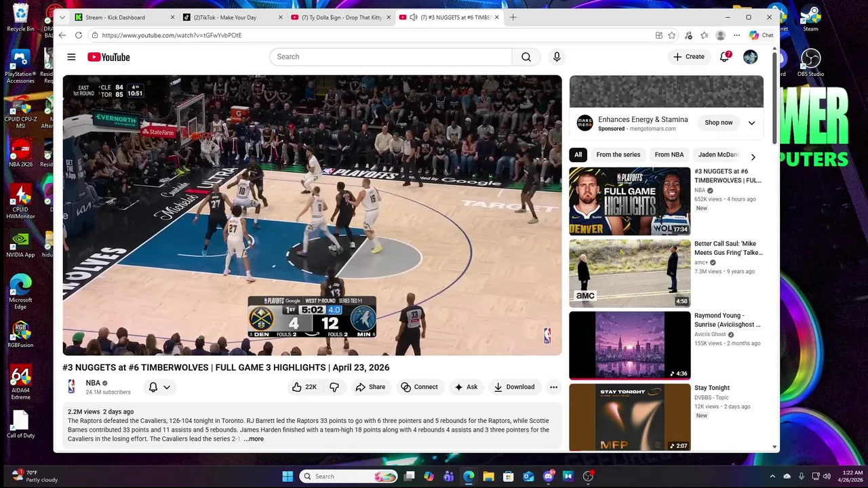This screenshot has height=488, width=868.
Task: Open the tab actions menu chevron
Action: coord(62,17)
